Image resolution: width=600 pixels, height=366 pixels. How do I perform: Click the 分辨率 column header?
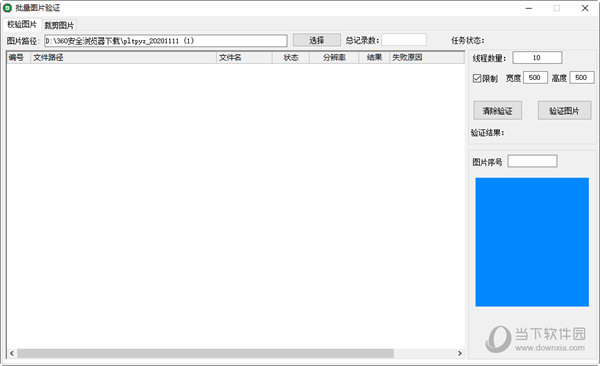[334, 57]
